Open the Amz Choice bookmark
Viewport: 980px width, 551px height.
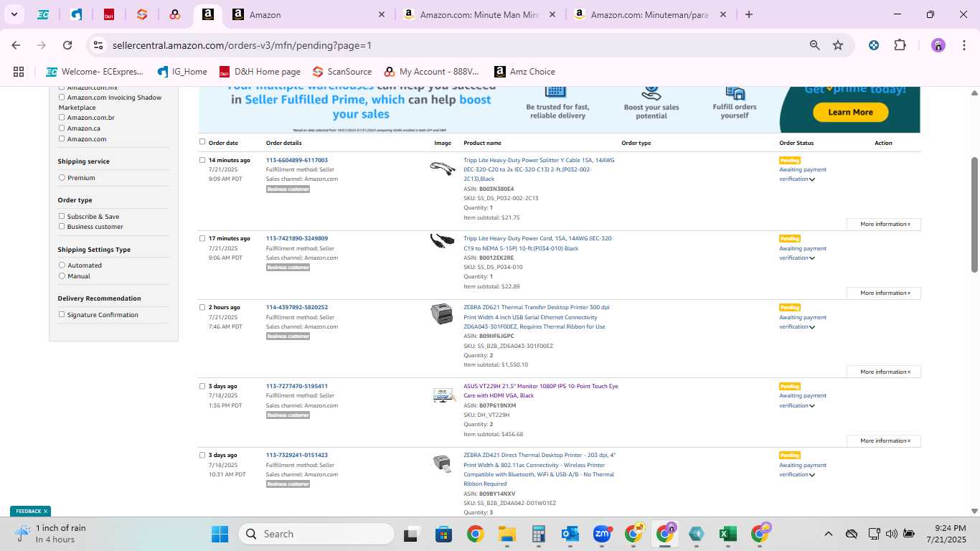click(x=524, y=72)
